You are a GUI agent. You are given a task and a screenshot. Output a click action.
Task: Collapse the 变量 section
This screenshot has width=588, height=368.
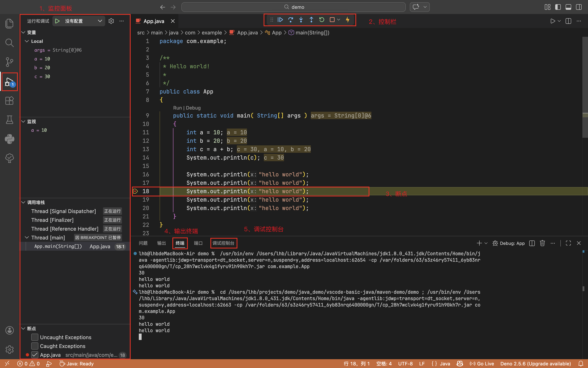(24, 32)
